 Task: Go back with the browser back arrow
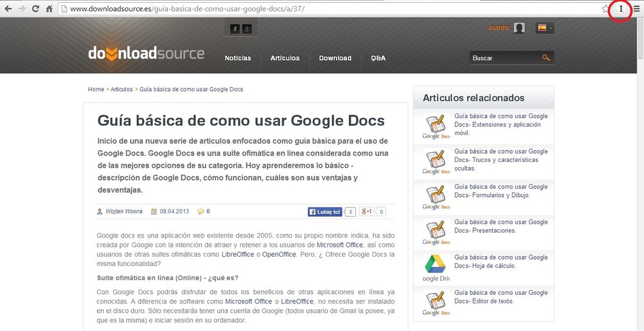(x=8, y=9)
